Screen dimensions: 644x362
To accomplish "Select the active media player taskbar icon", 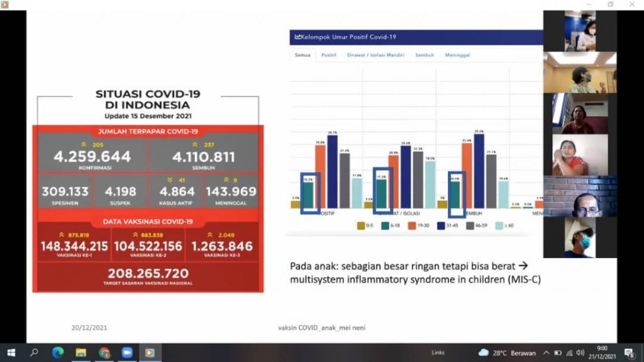I will (x=150, y=353).
